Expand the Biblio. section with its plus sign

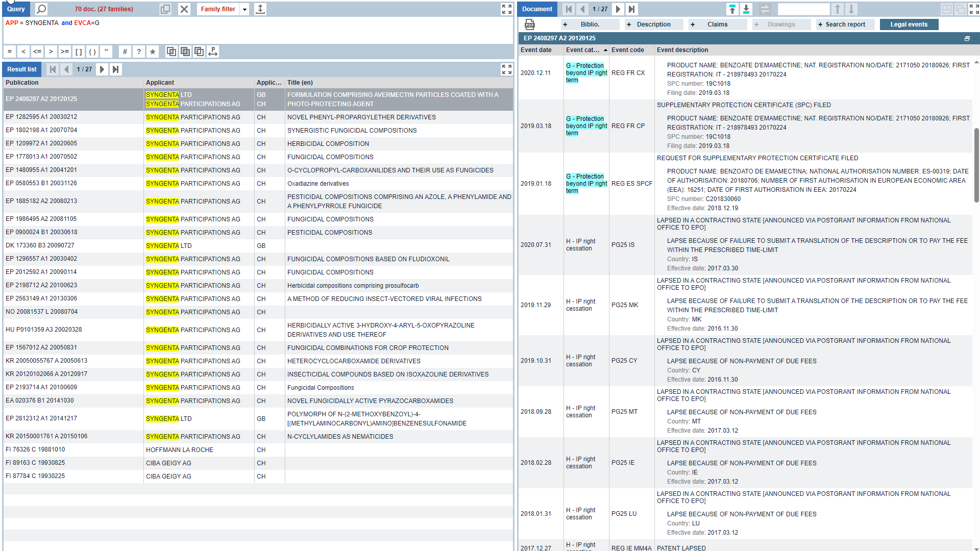click(565, 24)
